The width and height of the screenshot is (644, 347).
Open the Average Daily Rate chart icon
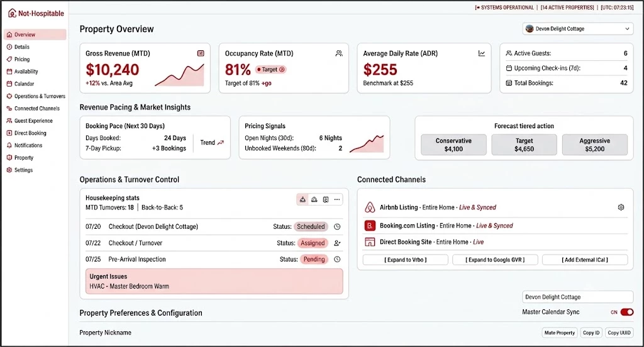click(x=481, y=53)
